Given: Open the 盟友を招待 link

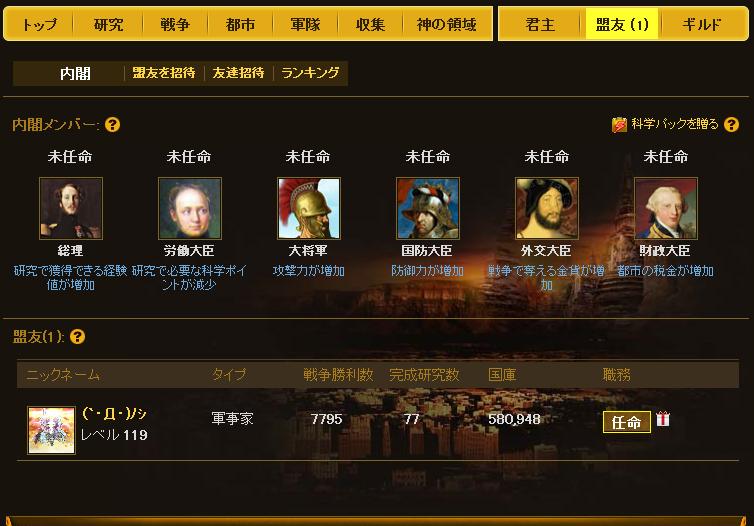Looking at the screenshot, I should 163,73.
